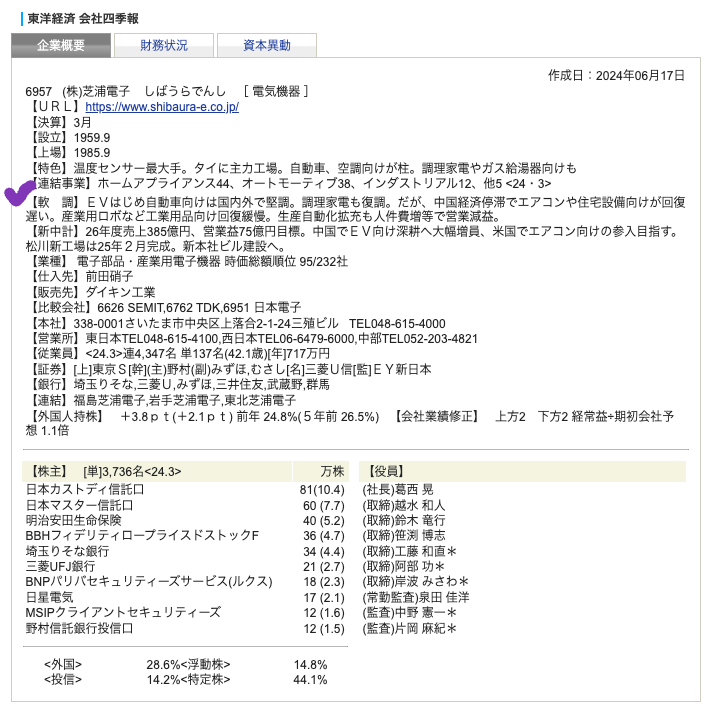
Task: Click the 【上場】1985.9 line
Action: (68, 153)
